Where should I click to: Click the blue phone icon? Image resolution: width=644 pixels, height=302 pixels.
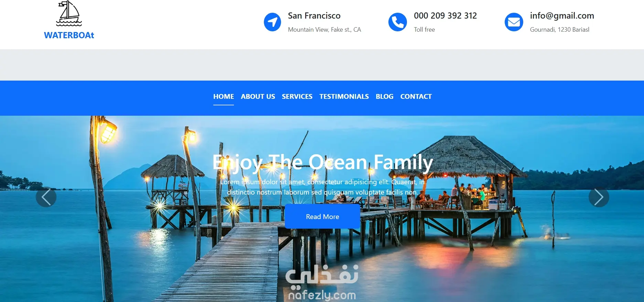pos(397,22)
